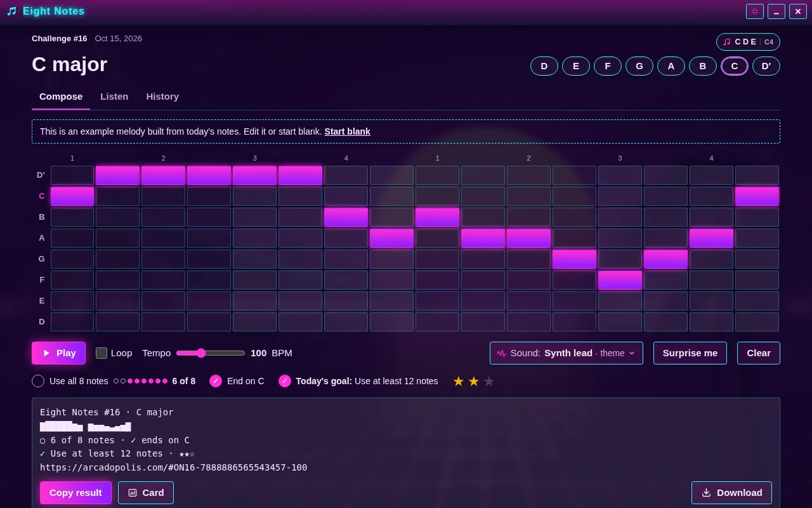812x508 pixels.
Task: Toggle the lit C cell in first column
Action: tap(72, 196)
